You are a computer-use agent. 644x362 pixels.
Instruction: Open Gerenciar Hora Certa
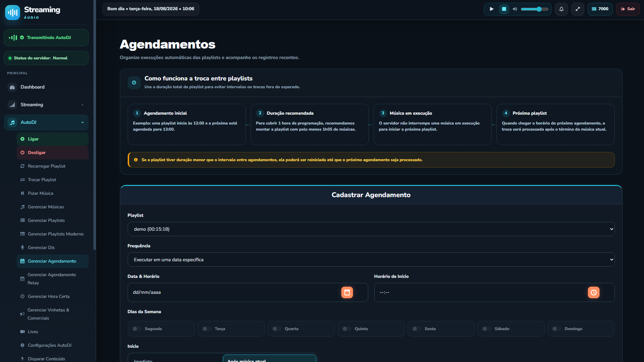click(x=53, y=297)
